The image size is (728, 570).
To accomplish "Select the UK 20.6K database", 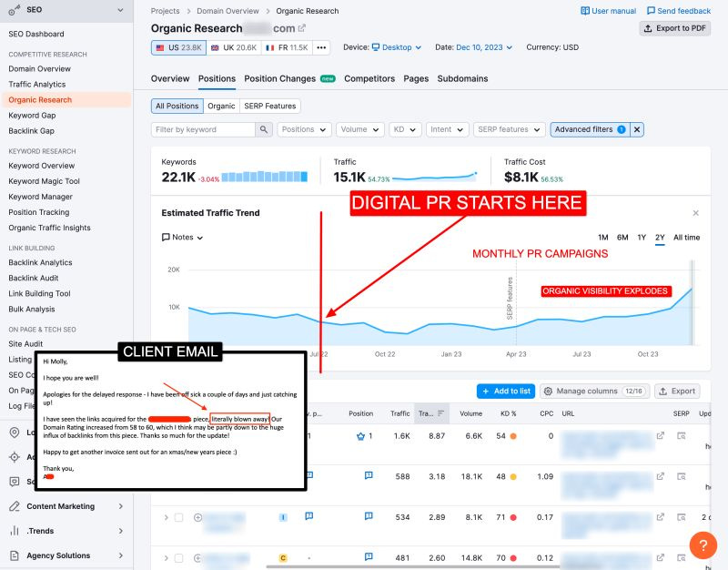I will pos(234,47).
